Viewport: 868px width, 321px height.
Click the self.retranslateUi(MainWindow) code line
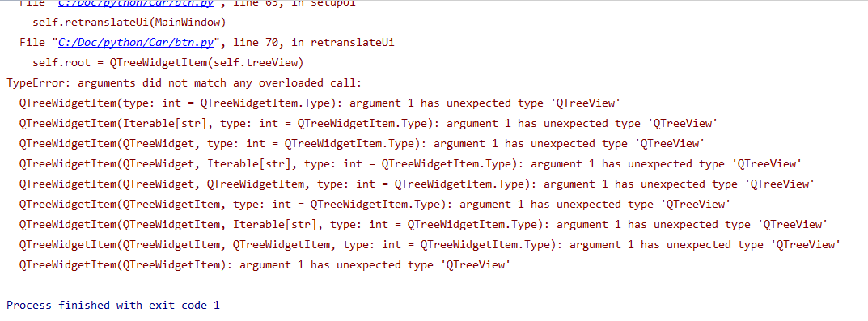pyautogui.click(x=130, y=23)
